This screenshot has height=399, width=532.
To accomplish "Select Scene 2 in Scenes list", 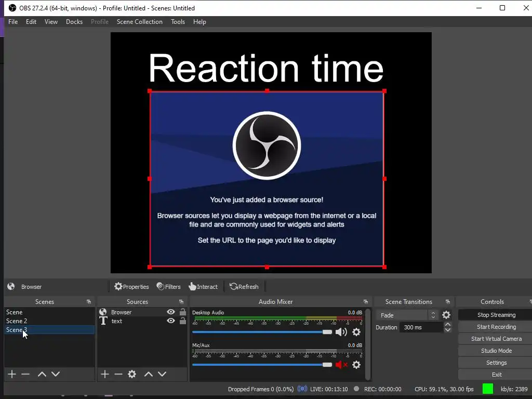I will pos(49,321).
